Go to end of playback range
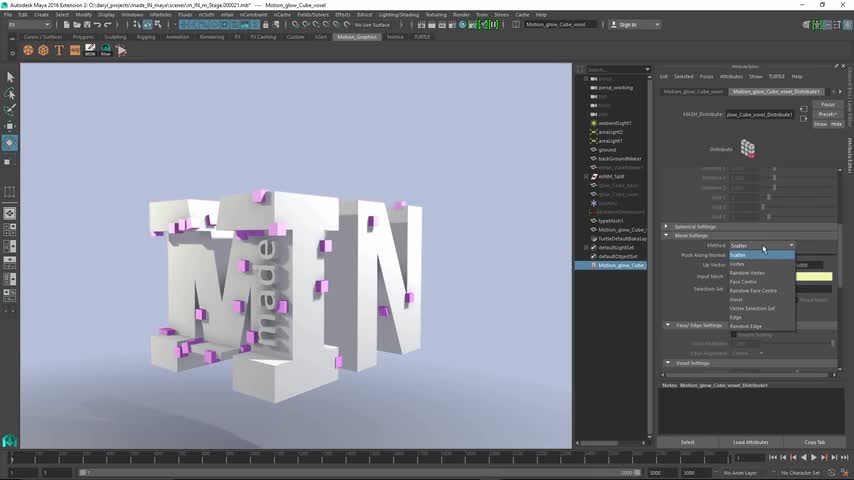Screen dimensions: 854x480 point(844,458)
